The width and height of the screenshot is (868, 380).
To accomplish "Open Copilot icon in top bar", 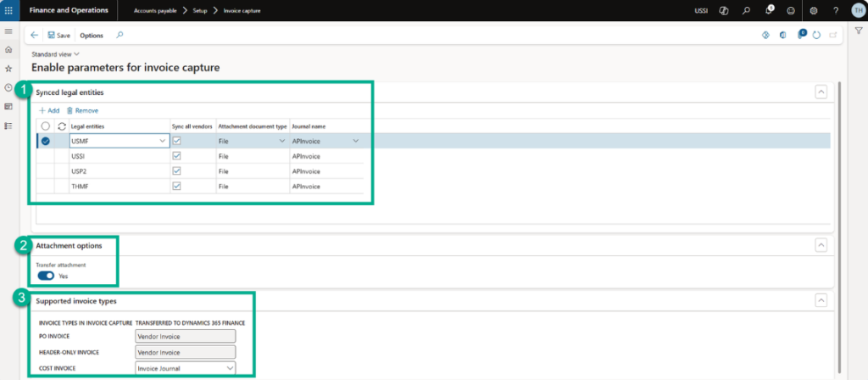I will [x=724, y=10].
